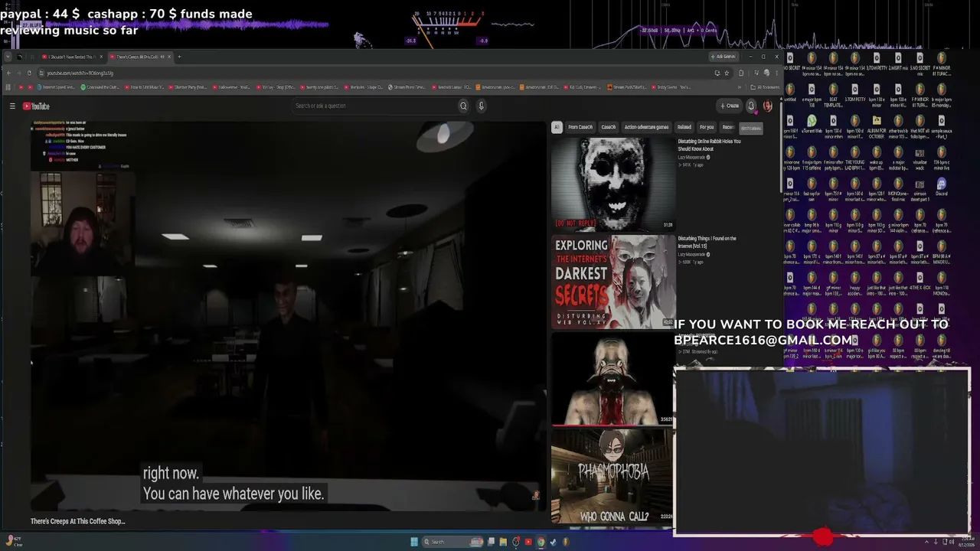Image resolution: width=980 pixels, height=551 pixels.
Task: Open File Explorer from the taskbar
Action: click(x=503, y=542)
